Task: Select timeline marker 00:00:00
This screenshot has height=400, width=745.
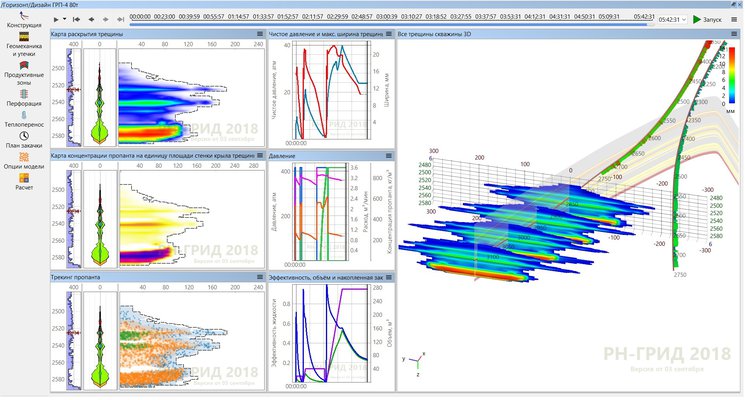Action: [141, 17]
